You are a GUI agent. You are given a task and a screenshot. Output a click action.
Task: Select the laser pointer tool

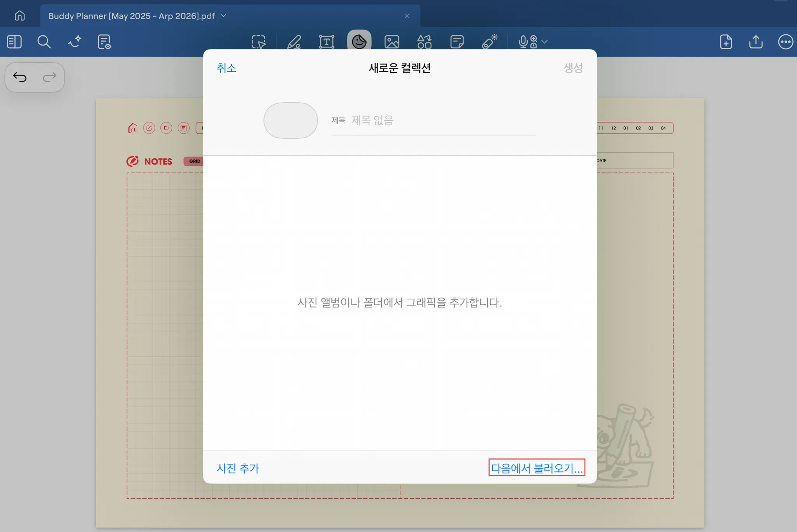[x=490, y=42]
